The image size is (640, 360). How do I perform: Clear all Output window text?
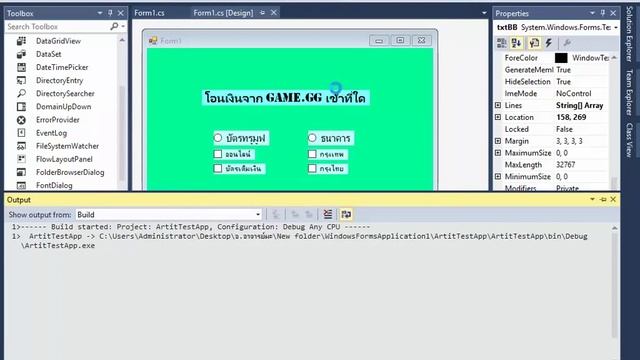328,214
